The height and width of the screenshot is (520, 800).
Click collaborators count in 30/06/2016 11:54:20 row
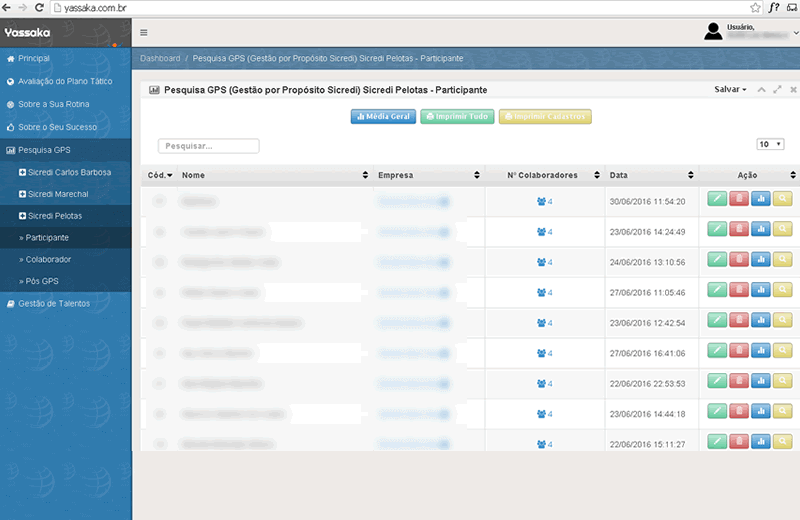coord(544,202)
